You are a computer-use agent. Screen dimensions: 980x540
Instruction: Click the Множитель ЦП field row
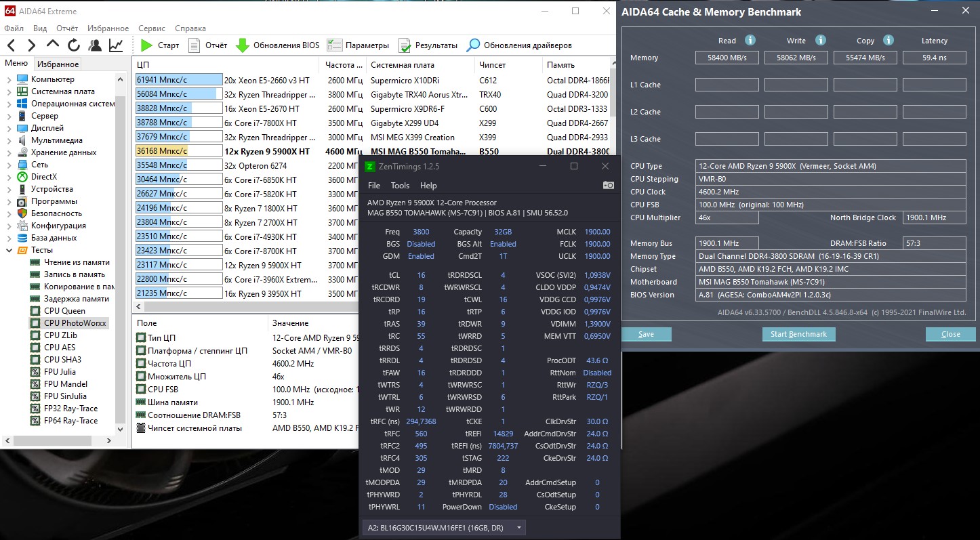point(246,376)
